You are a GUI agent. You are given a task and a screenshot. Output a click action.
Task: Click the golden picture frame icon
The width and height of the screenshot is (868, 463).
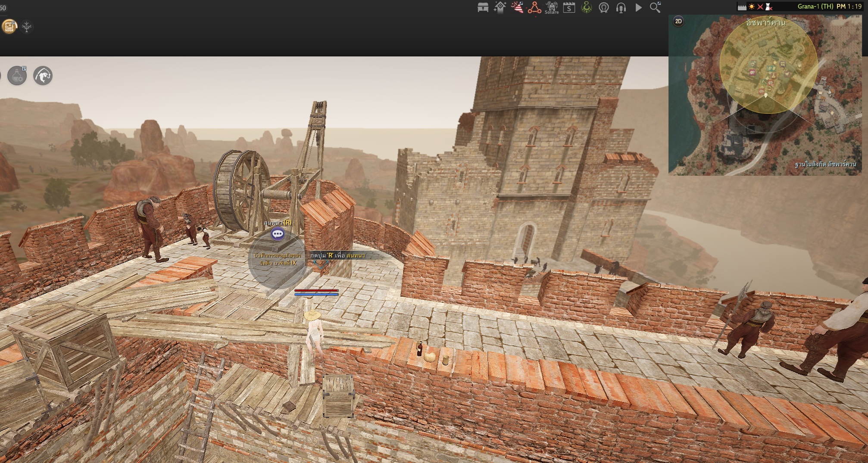[9, 27]
